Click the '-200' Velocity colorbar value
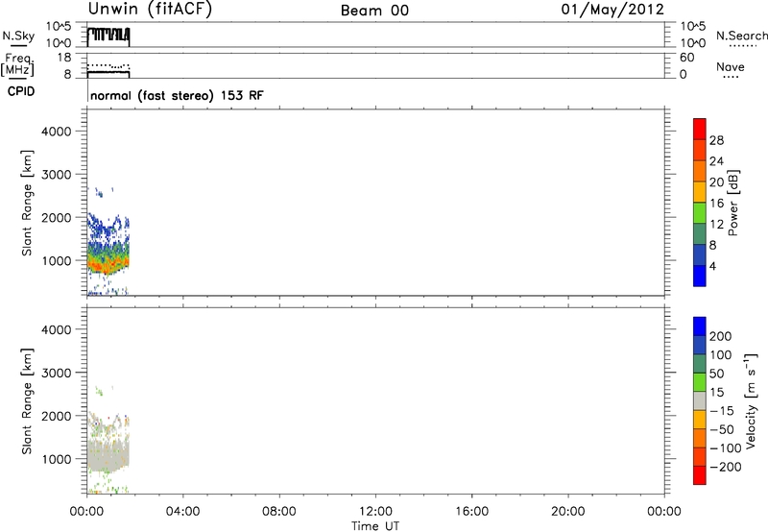The height and width of the screenshot is (532, 768). click(x=726, y=467)
